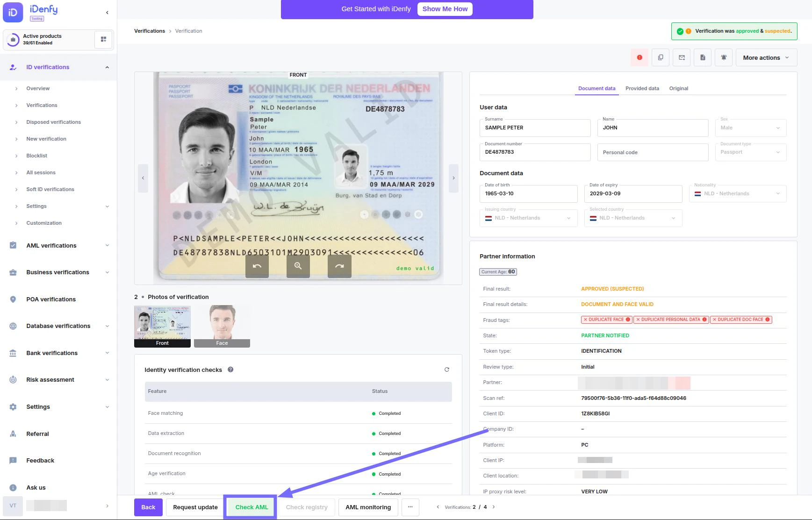Click the Back button
Screen dimensions: 812x520
pyautogui.click(x=148, y=507)
